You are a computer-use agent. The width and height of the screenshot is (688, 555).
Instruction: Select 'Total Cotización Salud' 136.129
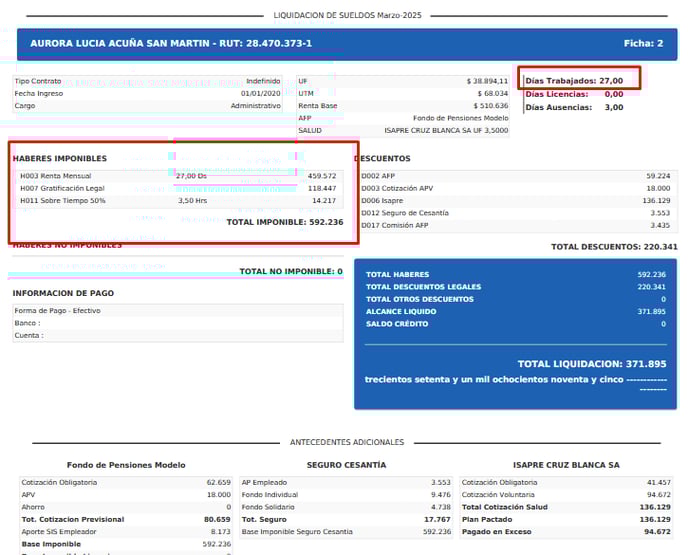tap(566, 507)
